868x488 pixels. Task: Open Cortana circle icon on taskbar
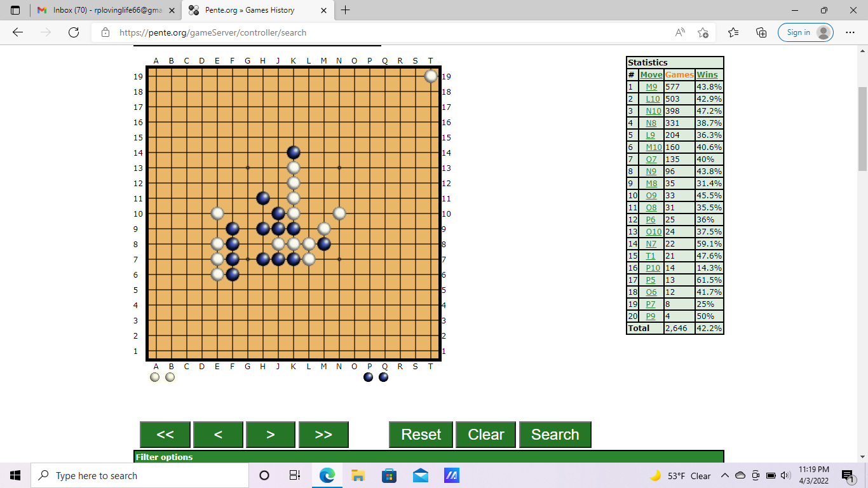pos(264,475)
